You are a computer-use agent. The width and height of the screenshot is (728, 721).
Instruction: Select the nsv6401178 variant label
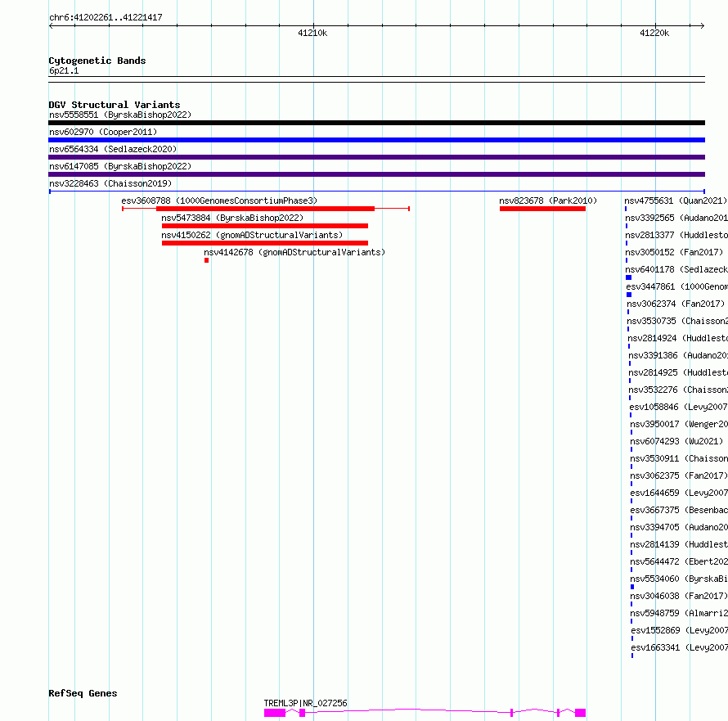(x=676, y=269)
